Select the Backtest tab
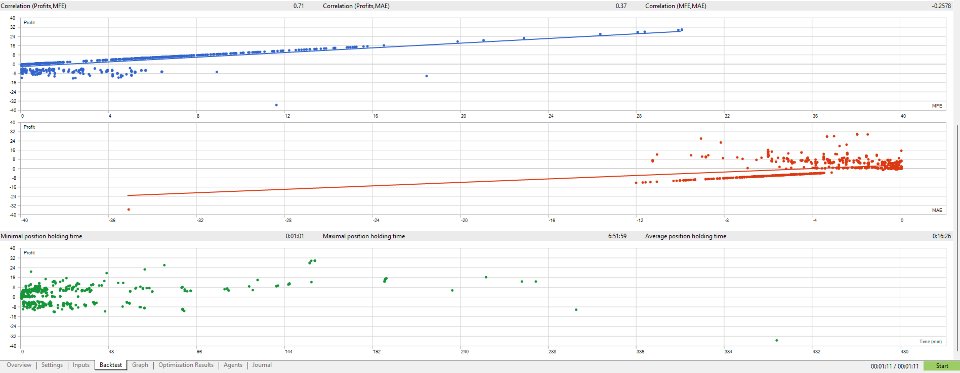The image size is (960, 373). [x=111, y=365]
